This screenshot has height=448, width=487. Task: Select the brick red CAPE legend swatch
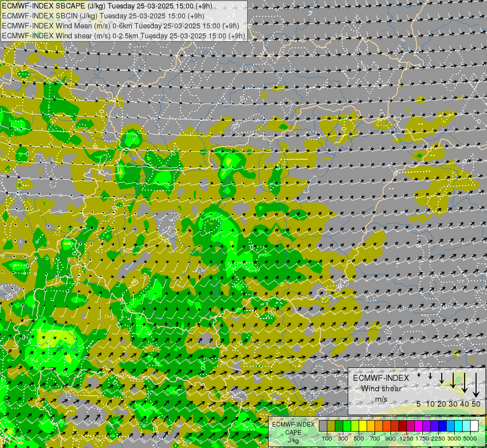pos(395,426)
